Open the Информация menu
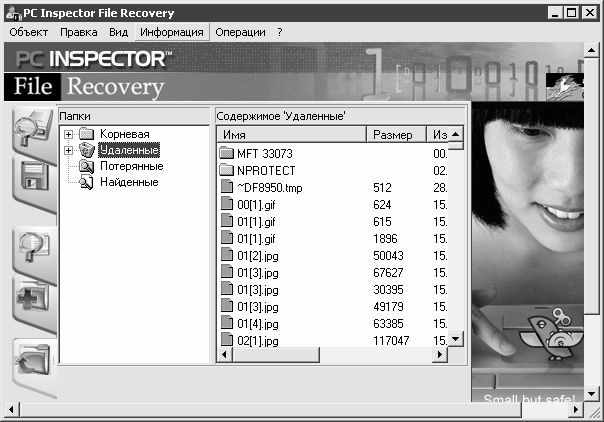The width and height of the screenshot is (604, 422). coord(171,32)
